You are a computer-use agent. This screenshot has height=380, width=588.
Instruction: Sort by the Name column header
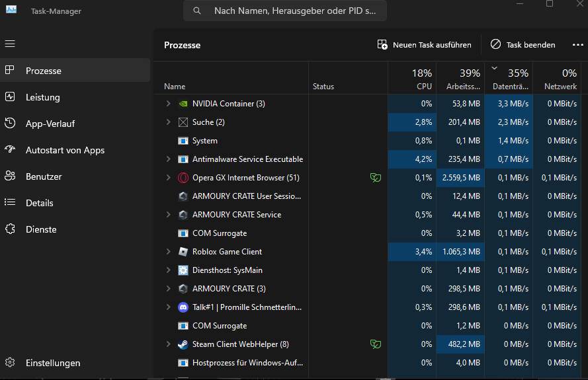pos(231,79)
